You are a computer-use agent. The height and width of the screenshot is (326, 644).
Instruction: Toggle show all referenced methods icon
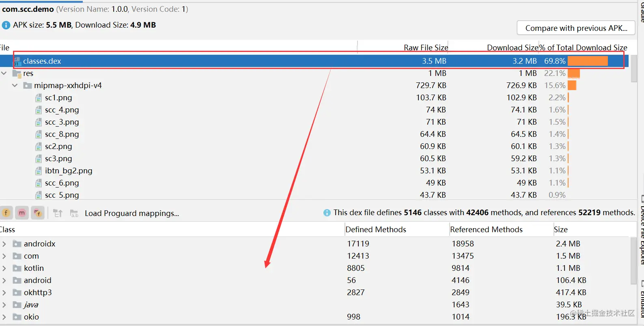[37, 213]
